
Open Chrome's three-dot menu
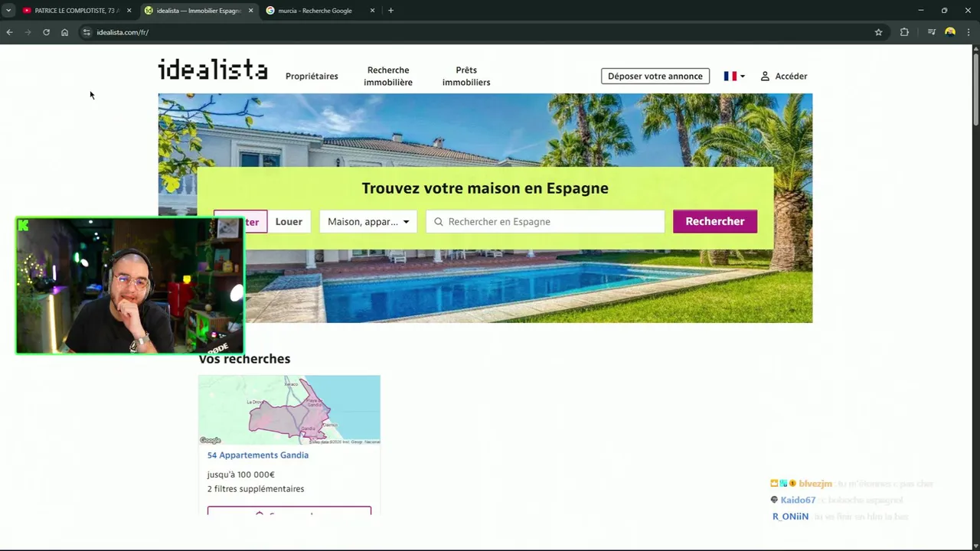tap(969, 32)
